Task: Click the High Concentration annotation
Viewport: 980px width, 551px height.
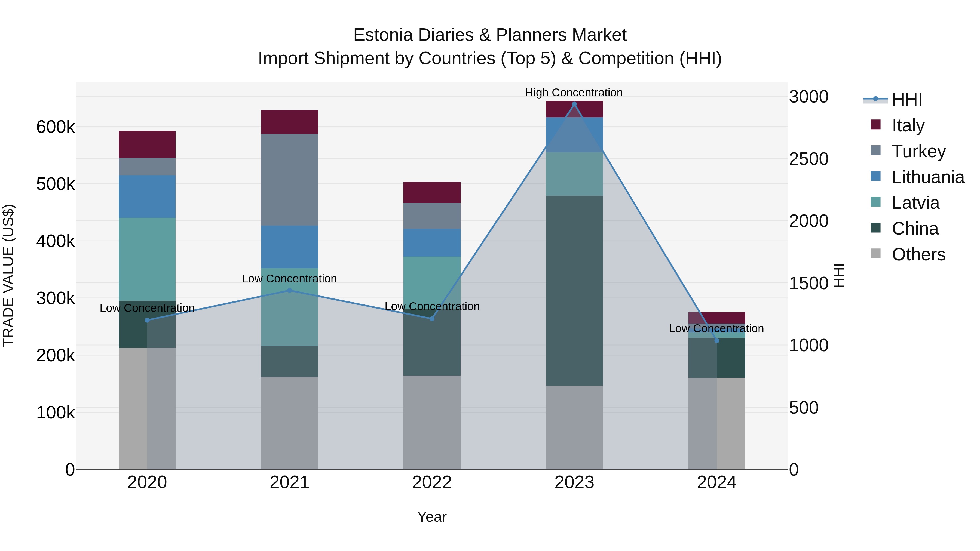Action: 574,93
